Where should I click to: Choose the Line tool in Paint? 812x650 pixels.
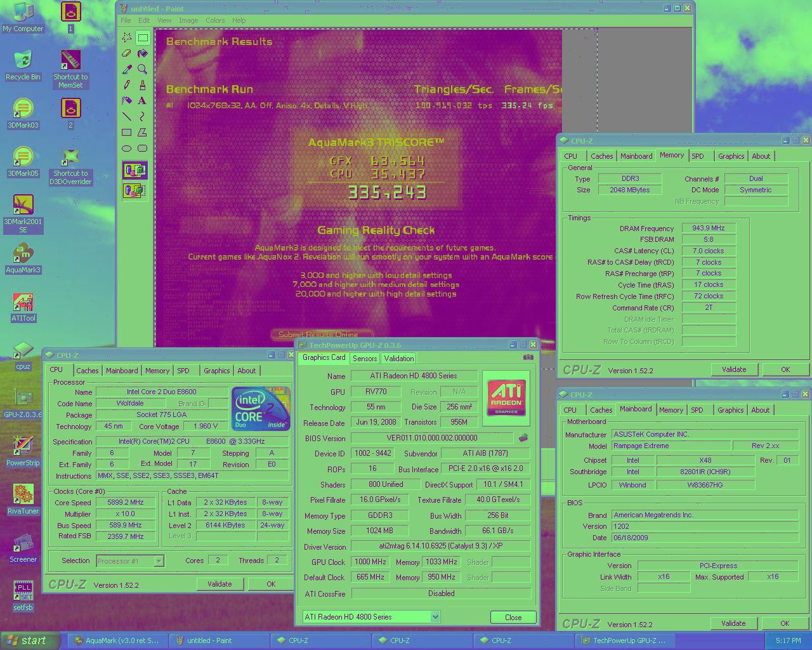(x=127, y=116)
